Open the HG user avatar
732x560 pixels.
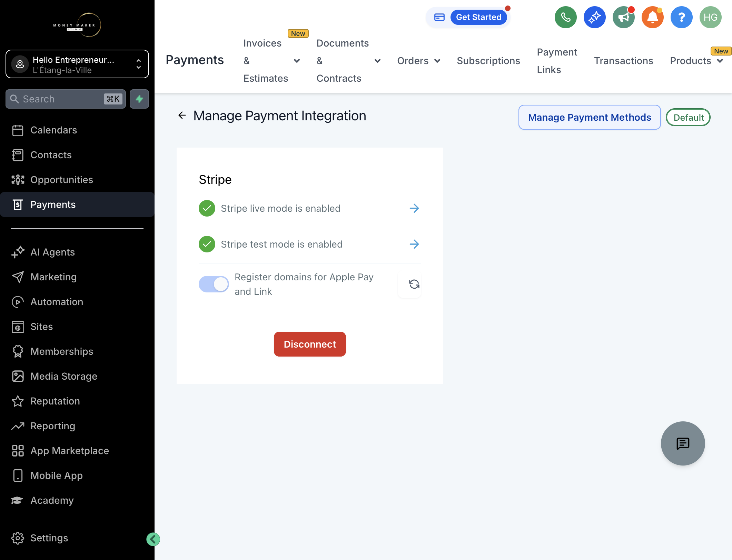coord(710,17)
